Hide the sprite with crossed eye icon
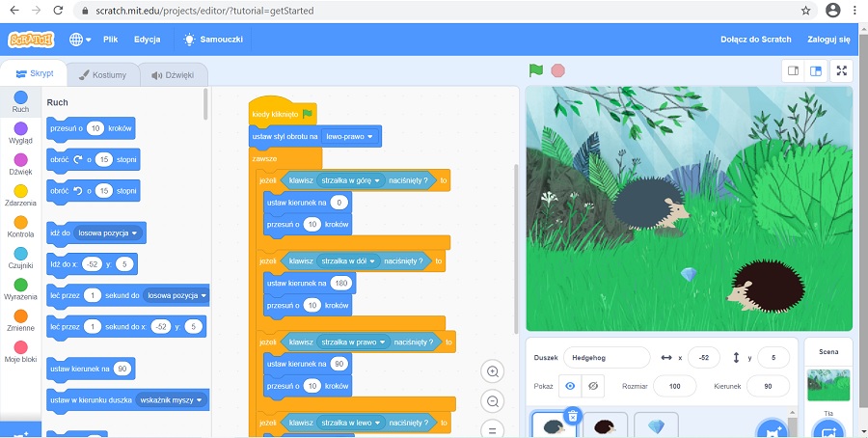 point(593,386)
